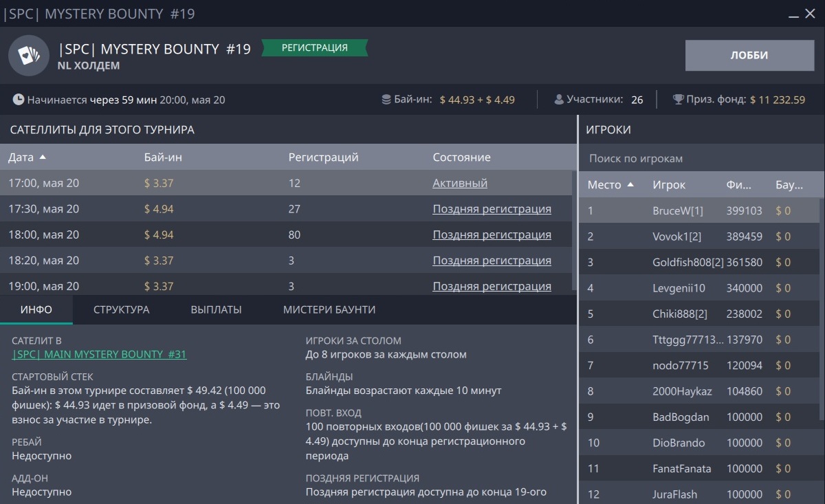The image size is (825, 504).
Task: Open the ЛОББИ button
Action: [749, 55]
